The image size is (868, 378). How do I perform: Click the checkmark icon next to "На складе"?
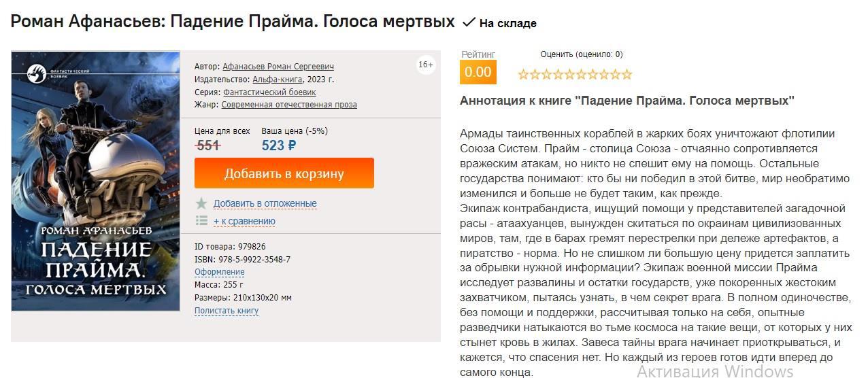(469, 22)
